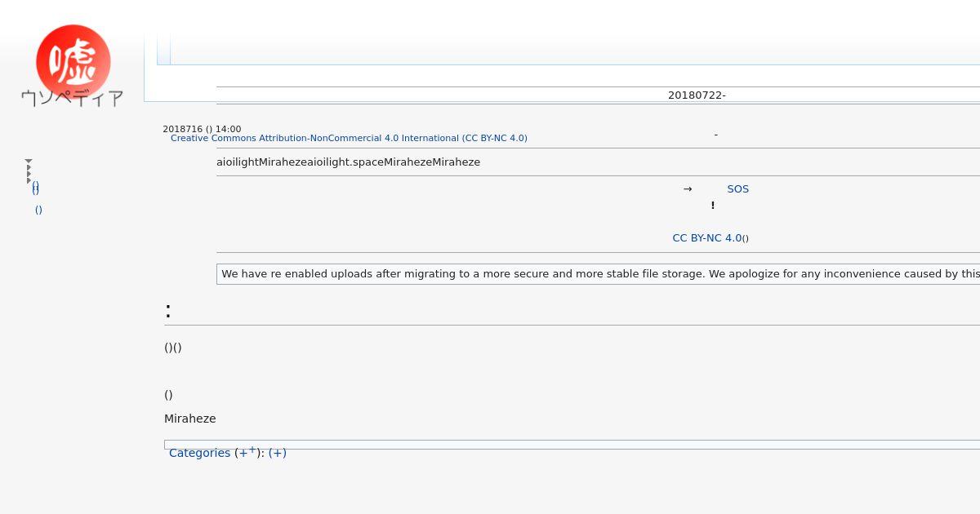This screenshot has width=980, height=514.
Task: Click the (+) link after Categories colon
Action: point(278,453)
